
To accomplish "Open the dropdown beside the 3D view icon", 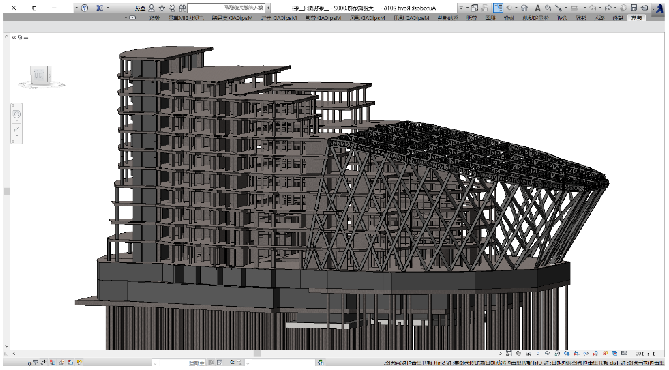I will pos(517,8).
